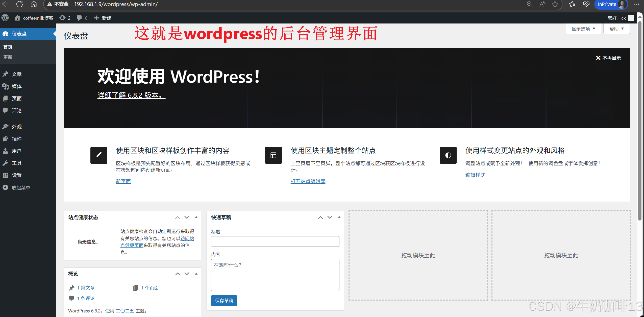The height and width of the screenshot is (317, 644).
Task: Click browser back arrow
Action: pos(5,4)
